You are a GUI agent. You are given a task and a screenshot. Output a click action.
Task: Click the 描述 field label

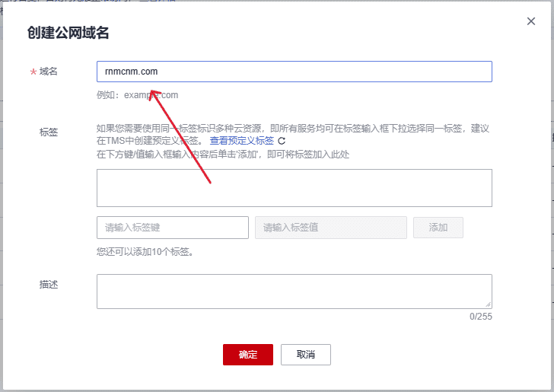tap(49, 285)
